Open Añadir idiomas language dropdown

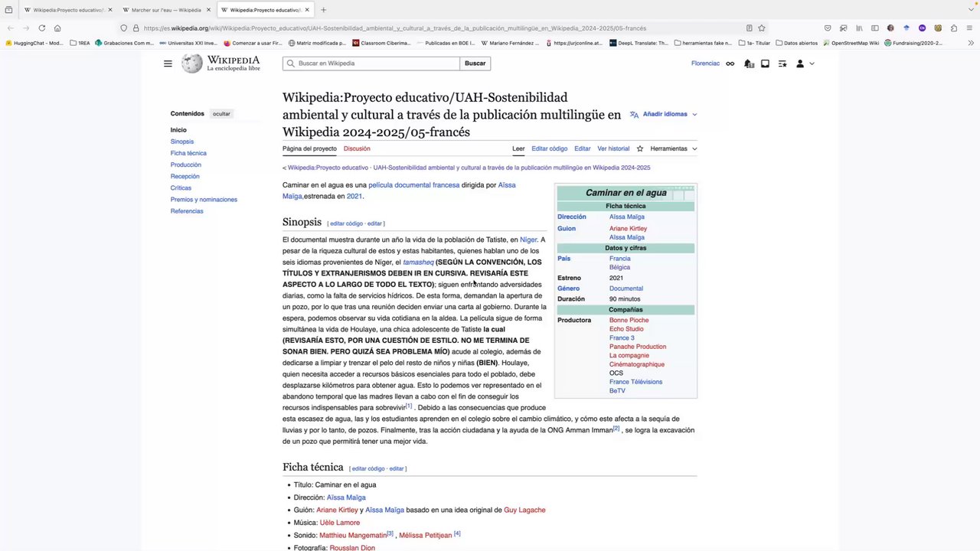663,114
